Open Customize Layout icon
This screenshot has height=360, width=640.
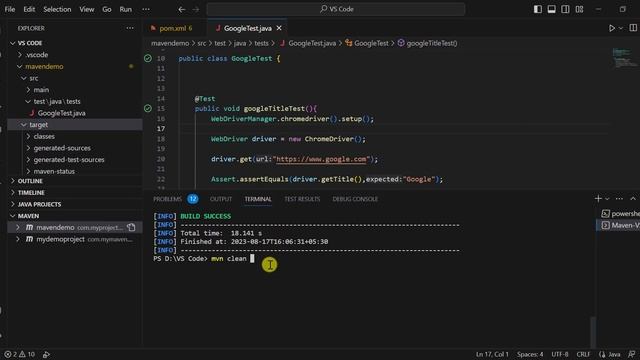579,9
